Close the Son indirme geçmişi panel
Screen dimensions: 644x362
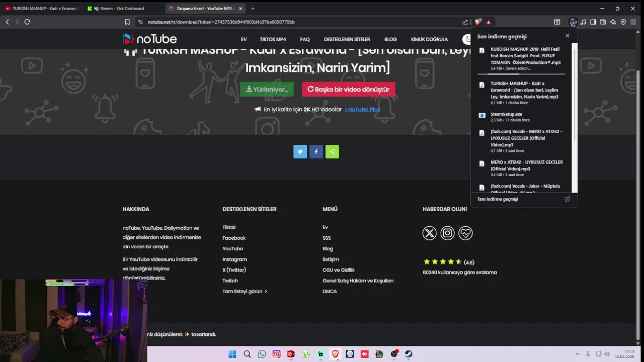coord(568,36)
